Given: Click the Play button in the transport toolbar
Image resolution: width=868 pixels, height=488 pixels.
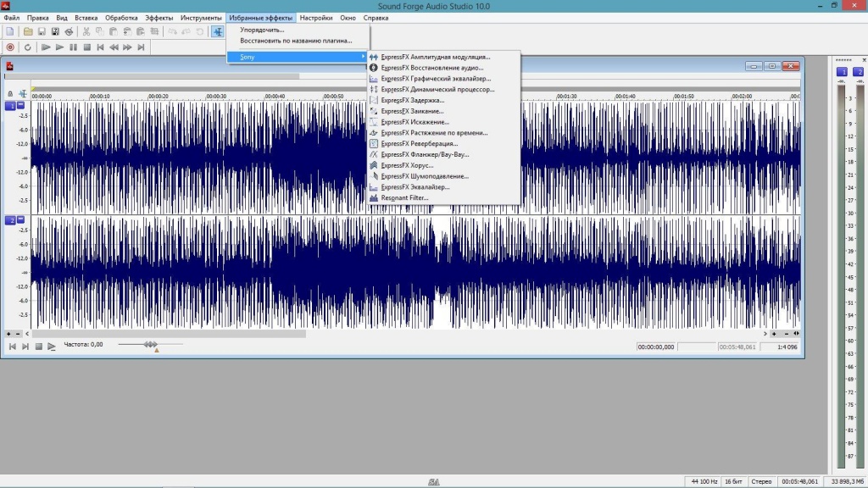Looking at the screenshot, I should (59, 47).
